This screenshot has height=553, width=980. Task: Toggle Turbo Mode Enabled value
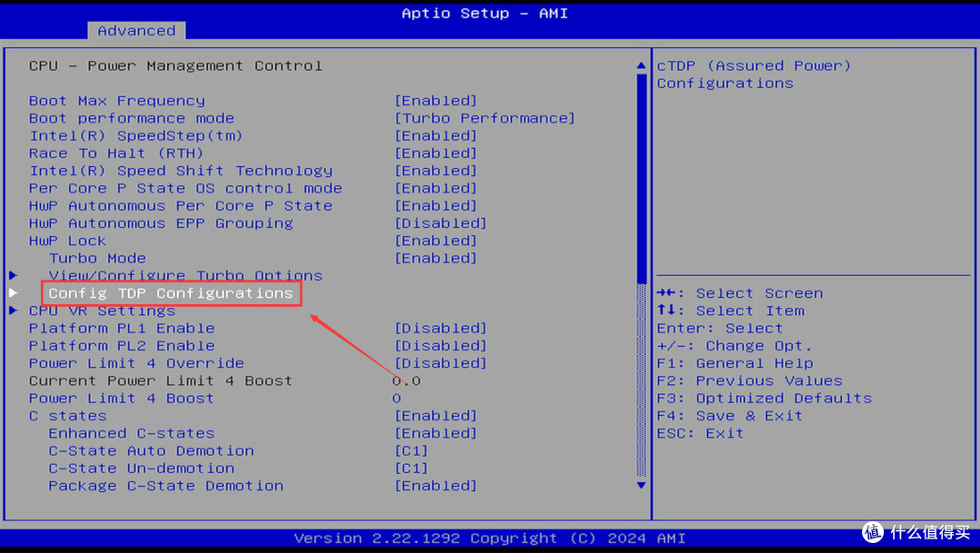(x=436, y=258)
